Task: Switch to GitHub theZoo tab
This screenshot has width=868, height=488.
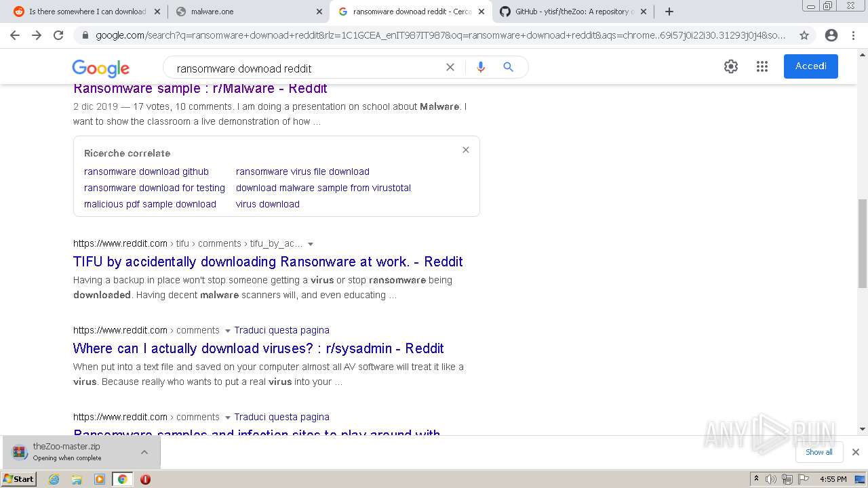Action: 572,12
